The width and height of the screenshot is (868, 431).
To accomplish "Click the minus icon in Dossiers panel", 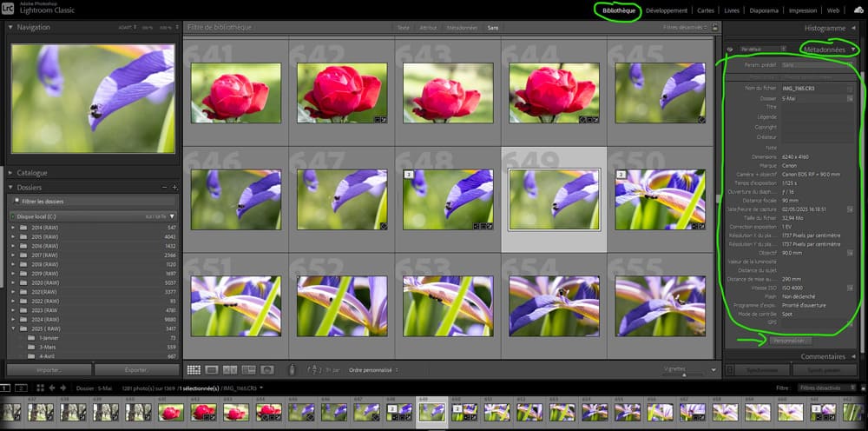I will 166,188.
